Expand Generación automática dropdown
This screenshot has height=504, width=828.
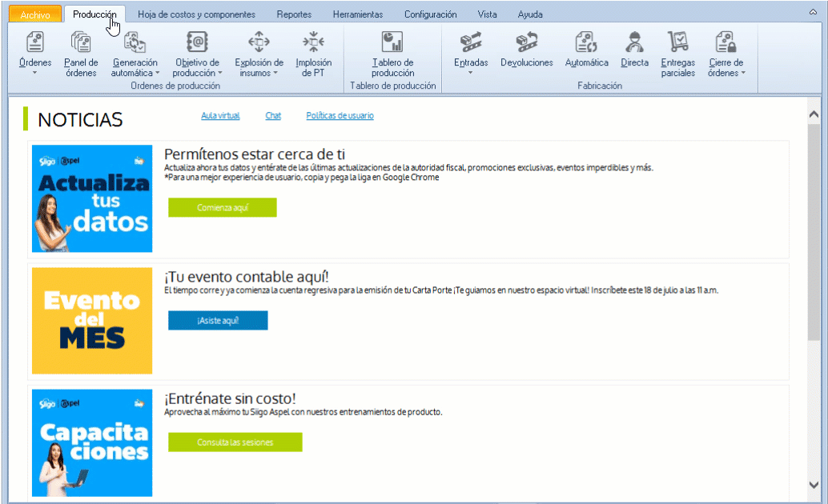pyautogui.click(x=135, y=68)
